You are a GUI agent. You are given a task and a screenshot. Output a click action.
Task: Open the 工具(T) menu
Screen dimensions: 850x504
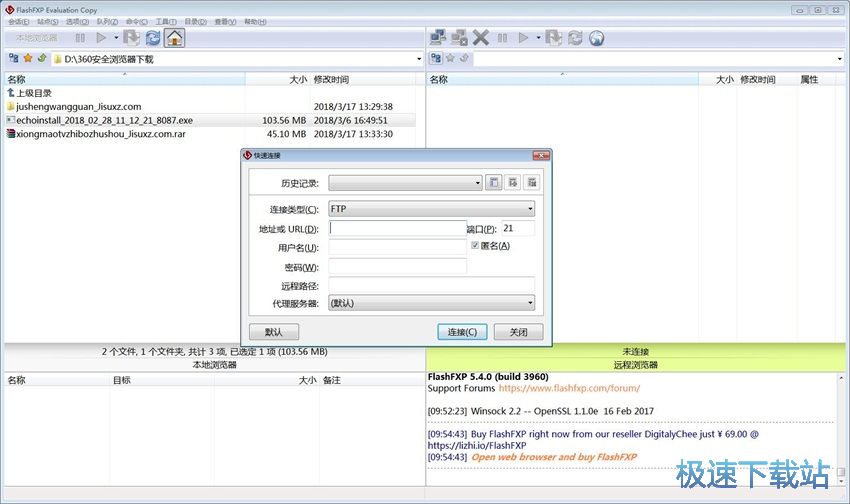166,22
